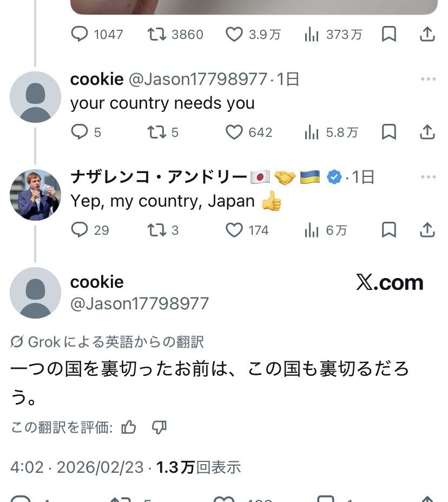Like cookie's "your country needs you" reply

234,133
